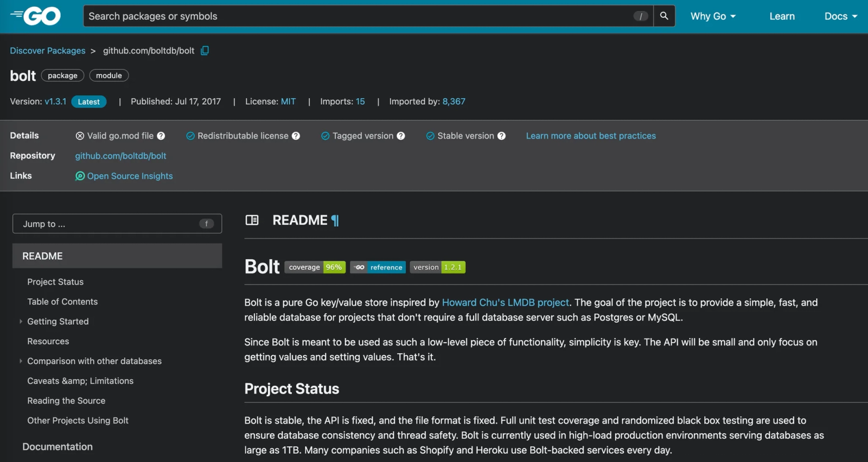Copy the package path with the clipboard icon

(205, 50)
